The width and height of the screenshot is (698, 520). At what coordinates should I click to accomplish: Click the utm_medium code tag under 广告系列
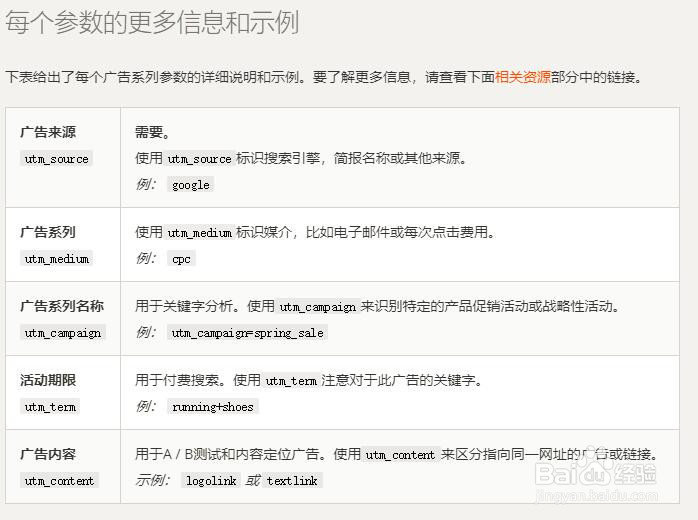tap(56, 258)
